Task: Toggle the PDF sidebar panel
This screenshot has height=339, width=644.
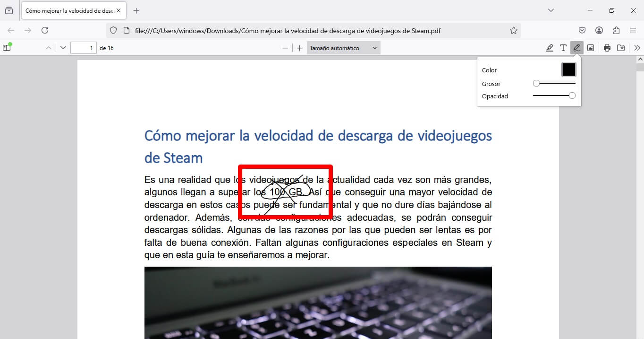Action: click(7, 48)
